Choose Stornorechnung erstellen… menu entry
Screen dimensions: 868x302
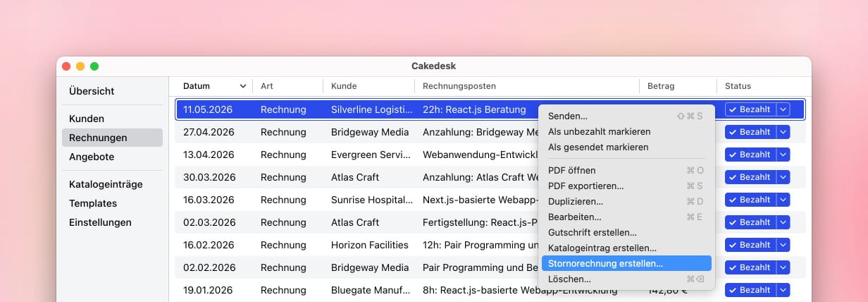[x=626, y=263]
